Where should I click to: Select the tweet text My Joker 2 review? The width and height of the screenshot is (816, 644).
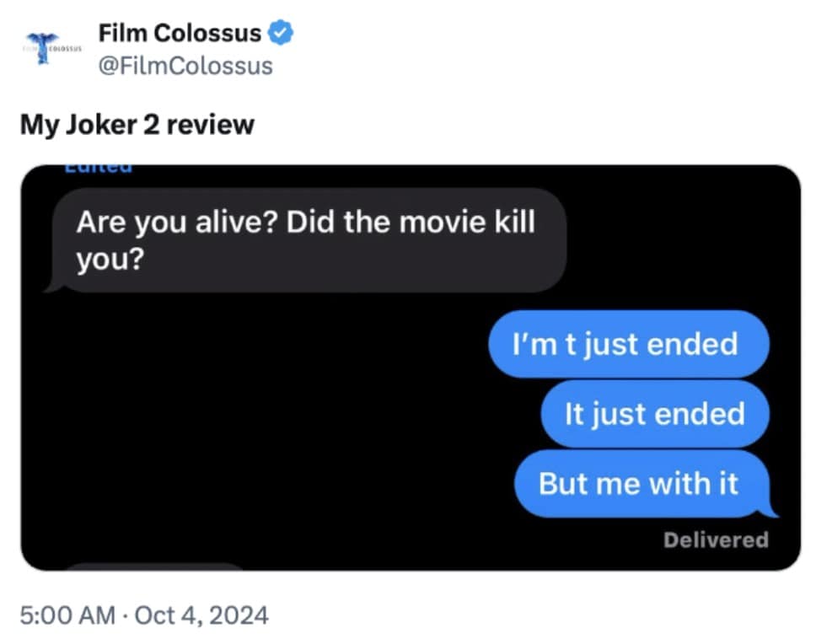click(137, 125)
